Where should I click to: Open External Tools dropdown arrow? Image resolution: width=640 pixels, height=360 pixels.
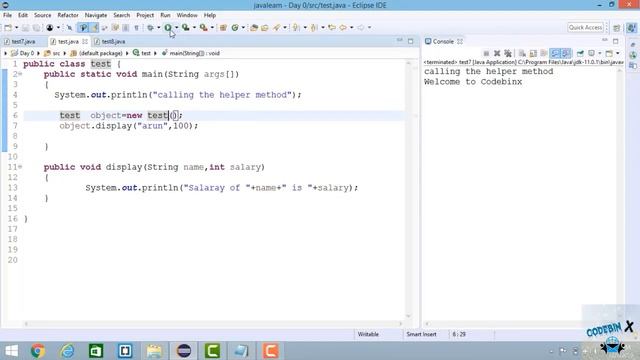[x=212, y=28]
